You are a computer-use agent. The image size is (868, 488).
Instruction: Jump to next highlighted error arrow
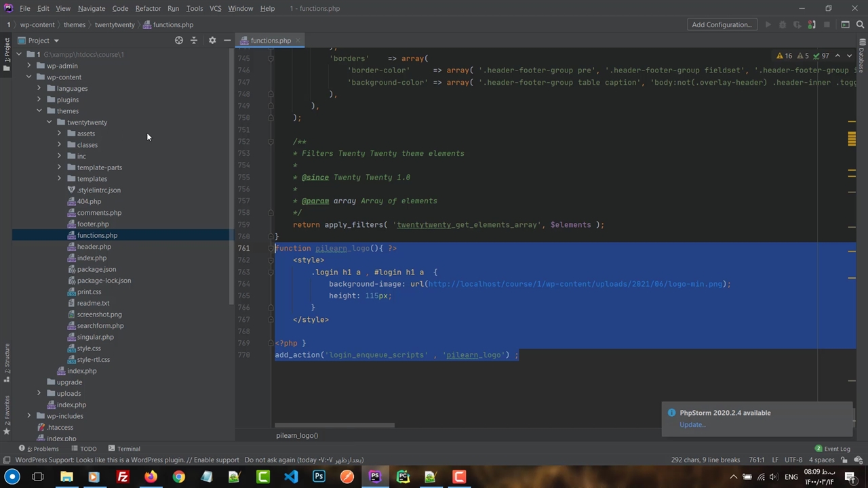click(x=850, y=56)
